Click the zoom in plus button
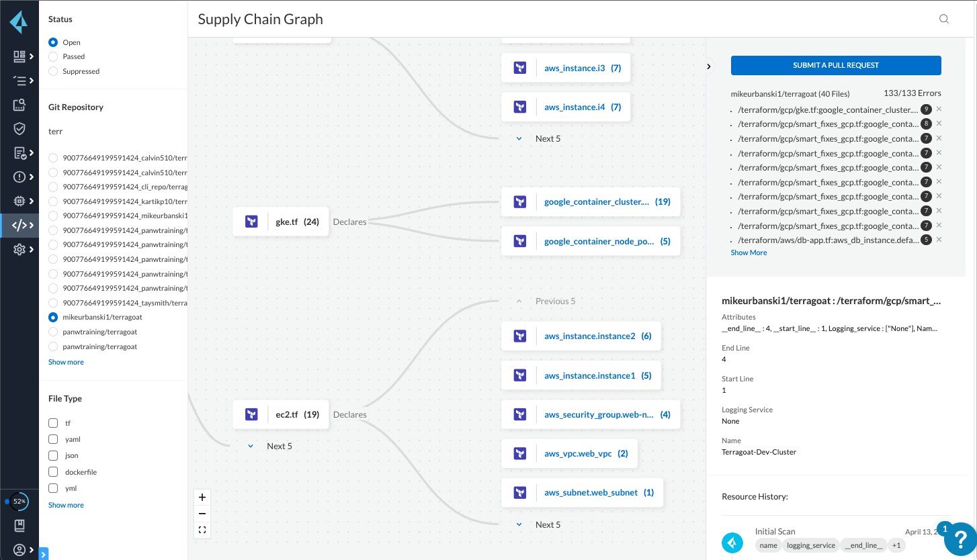The width and height of the screenshot is (977, 560). pos(202,498)
